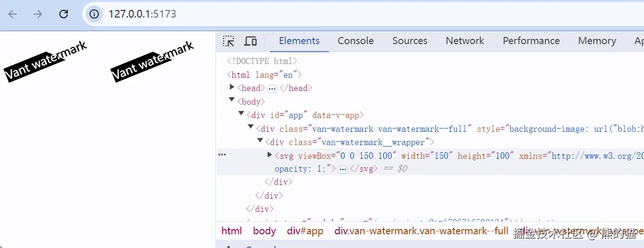Select body in the breadcrumb bar
Screen dimensions: 644x248
coord(264,231)
